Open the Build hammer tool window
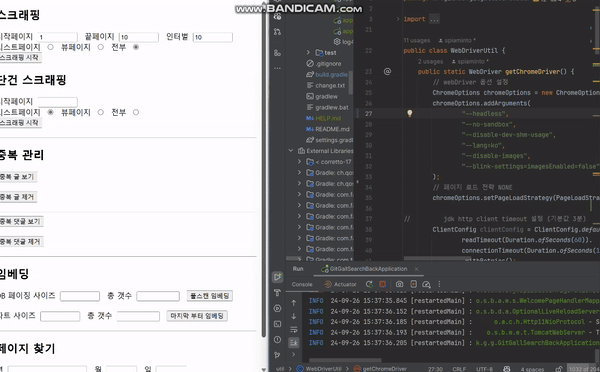 [277, 293]
